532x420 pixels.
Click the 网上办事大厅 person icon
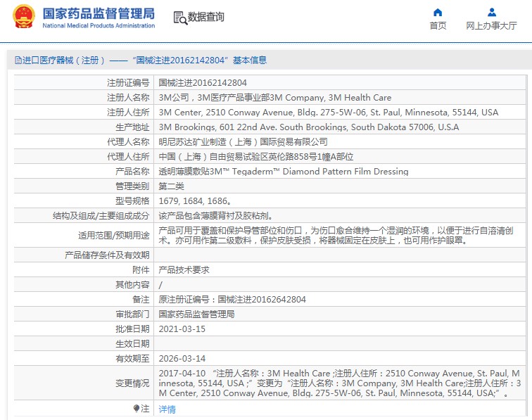click(x=491, y=12)
